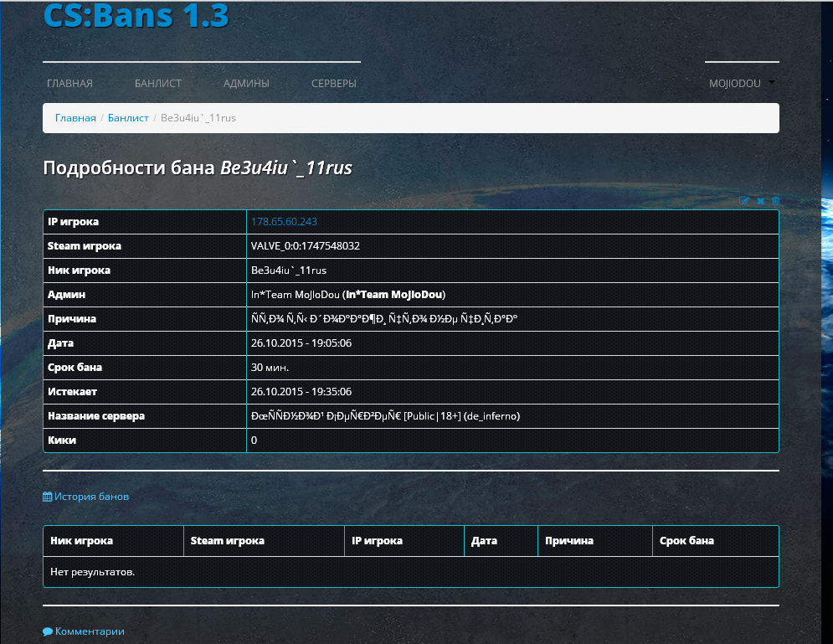The width and height of the screenshot is (833, 644).
Task: Click the edit ban pencil icon
Action: [743, 201]
